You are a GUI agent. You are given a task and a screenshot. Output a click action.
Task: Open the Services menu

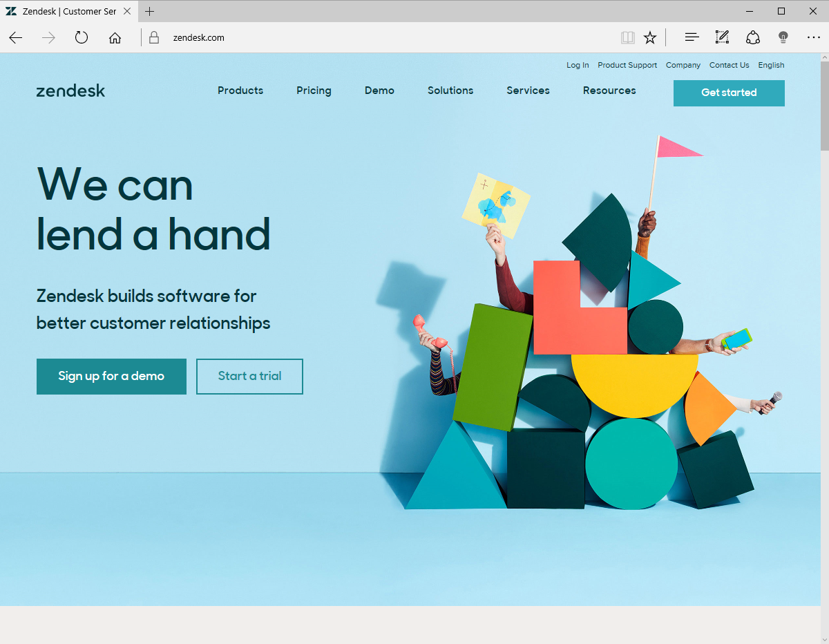528,91
